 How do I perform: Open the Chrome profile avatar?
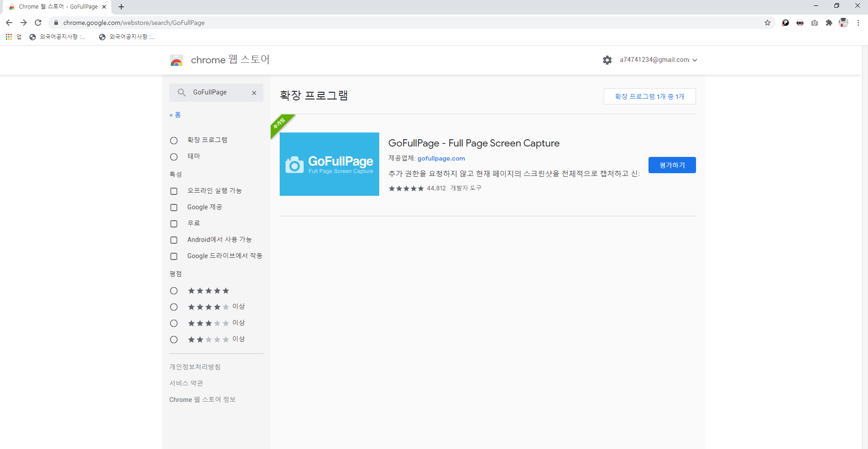tap(844, 23)
